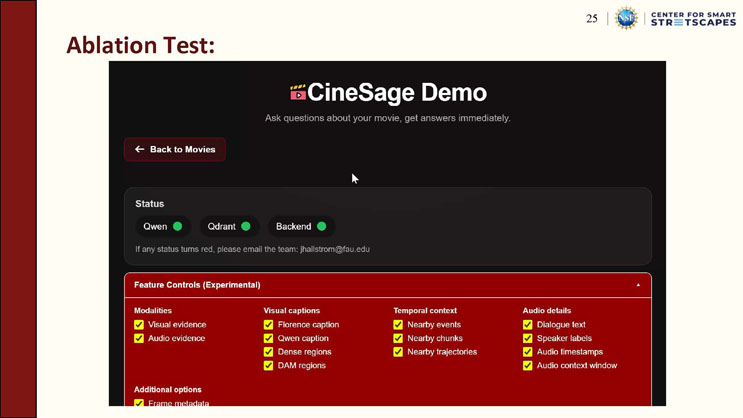Click the Modalities group label
The height and width of the screenshot is (418, 743).
pyautogui.click(x=153, y=310)
